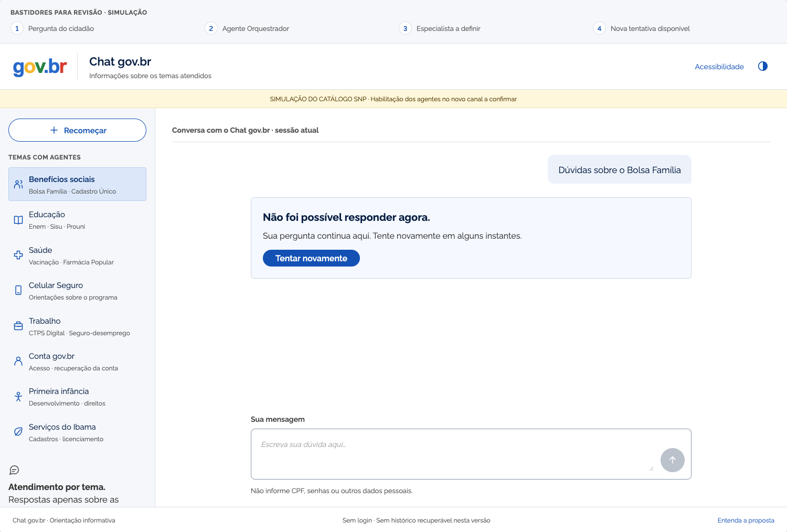This screenshot has height=532, width=787.
Task: Click Acesso · recuperação da conta text
Action: coord(73,368)
